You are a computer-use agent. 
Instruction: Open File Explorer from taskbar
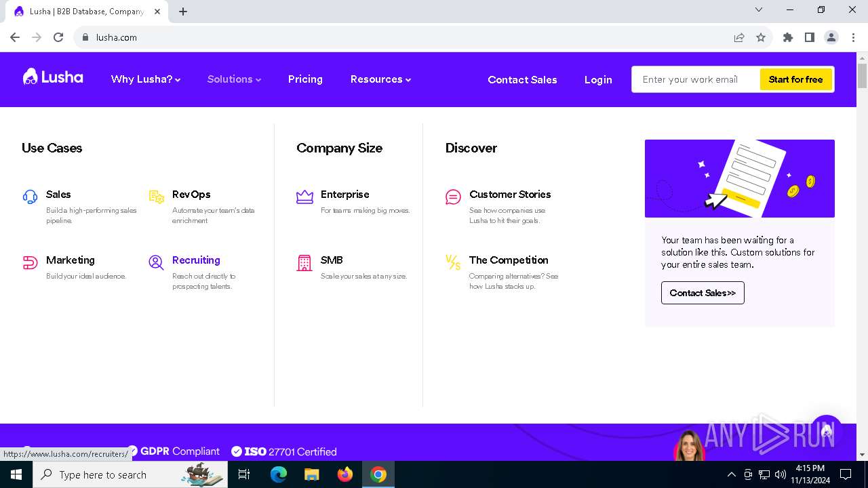pos(312,474)
